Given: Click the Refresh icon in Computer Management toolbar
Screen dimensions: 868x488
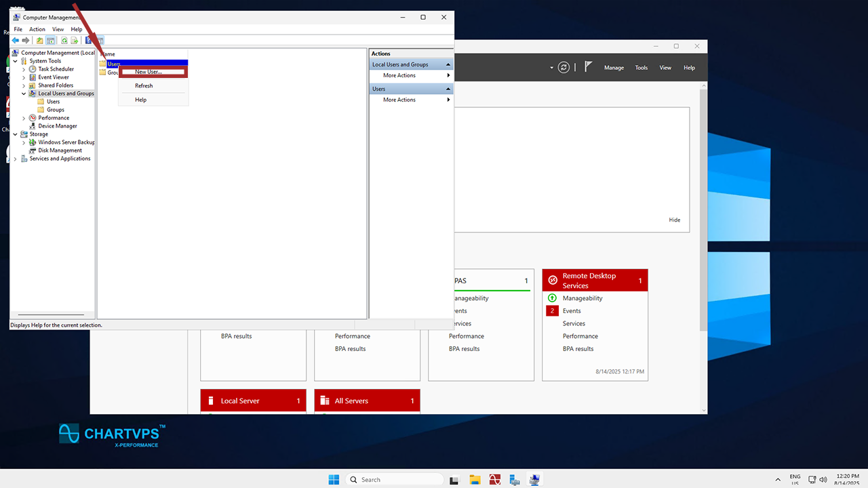Looking at the screenshot, I should [x=64, y=41].
